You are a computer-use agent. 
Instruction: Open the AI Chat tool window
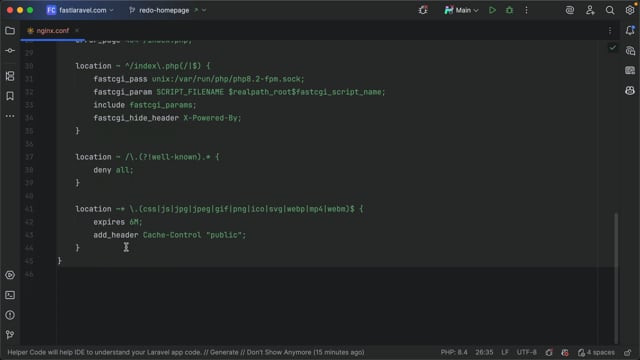[630, 51]
